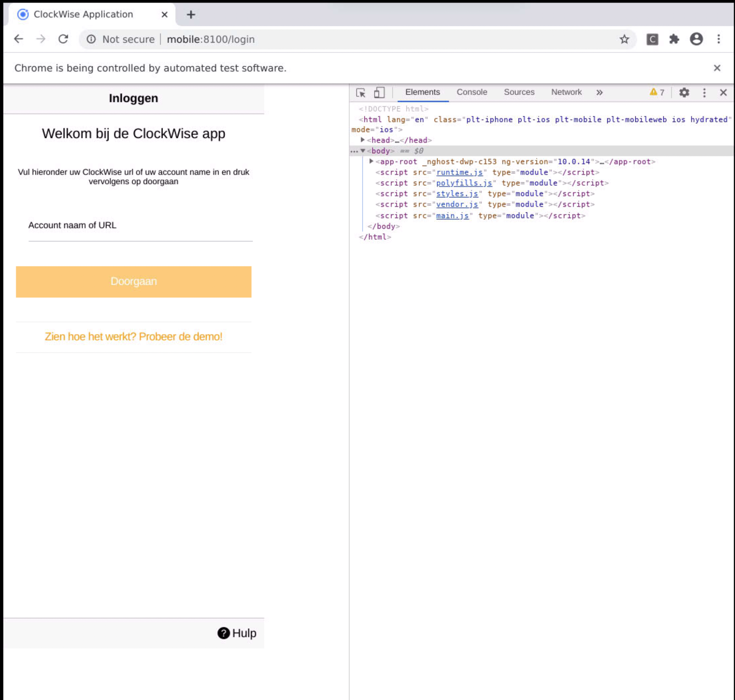Open the polyfills.js script link
The width and height of the screenshot is (735, 700).
tap(464, 183)
